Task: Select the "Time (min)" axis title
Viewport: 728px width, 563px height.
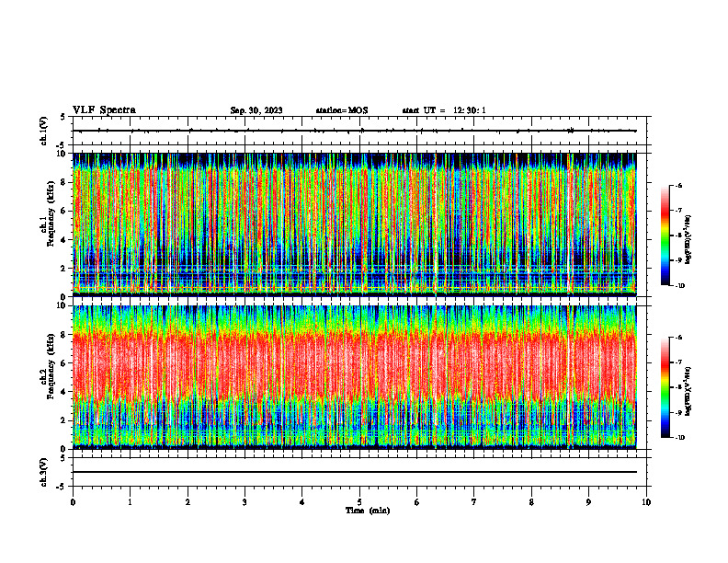Action: pyautogui.click(x=368, y=511)
